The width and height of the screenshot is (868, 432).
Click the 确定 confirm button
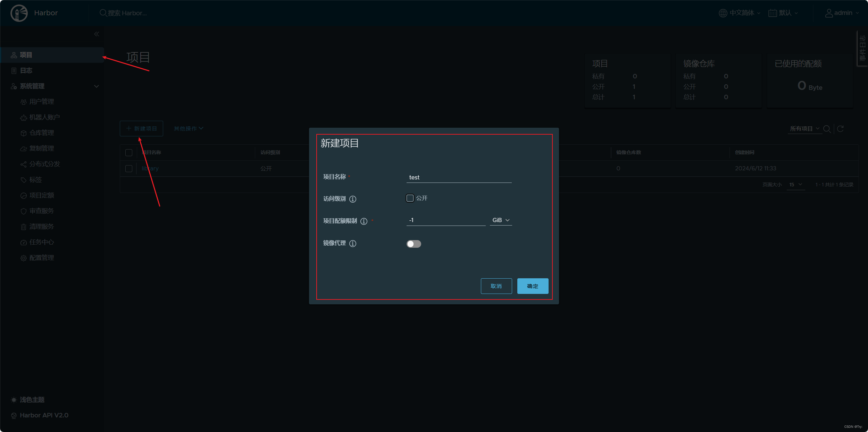[533, 286]
